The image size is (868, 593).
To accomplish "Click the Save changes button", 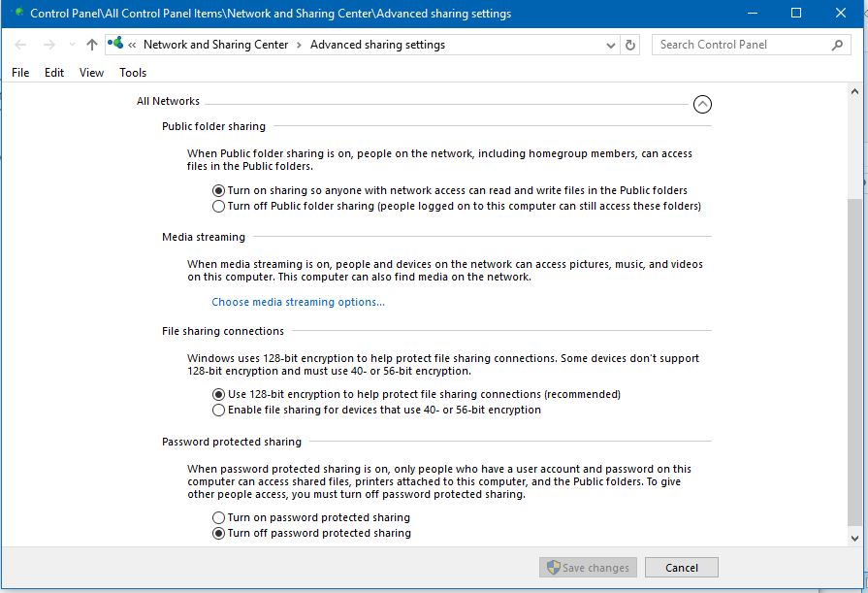I will coord(588,568).
